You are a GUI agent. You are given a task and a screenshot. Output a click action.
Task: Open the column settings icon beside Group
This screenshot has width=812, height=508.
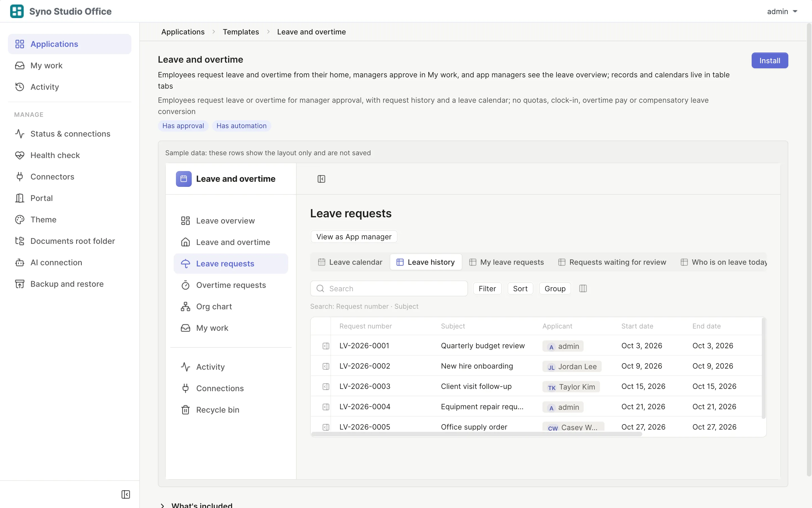583,288
